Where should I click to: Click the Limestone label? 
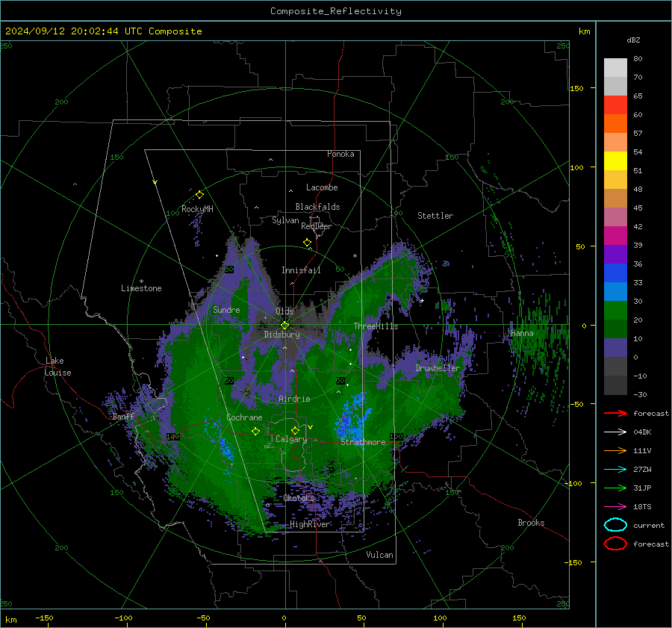[141, 288]
